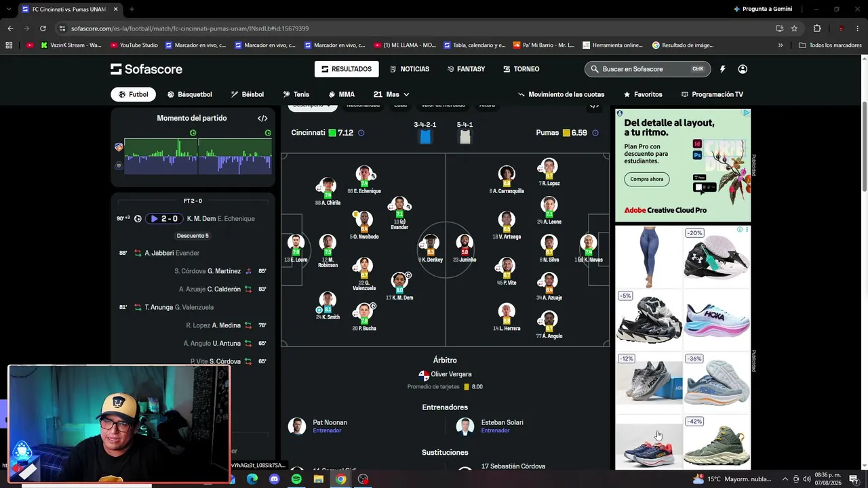
Task: Click substitution row A. Jabbari Evander
Action: click(193, 253)
